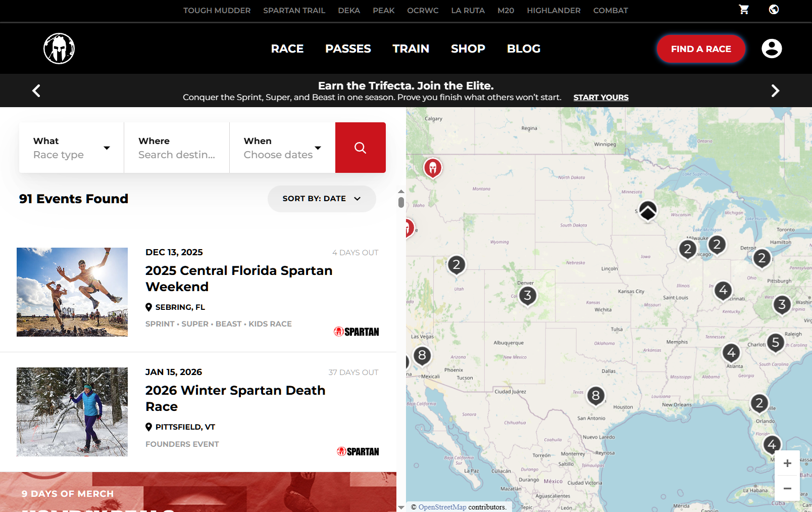The width and height of the screenshot is (812, 512).
Task: Select the red Spartan helmet map pin near Calgary
Action: click(433, 168)
